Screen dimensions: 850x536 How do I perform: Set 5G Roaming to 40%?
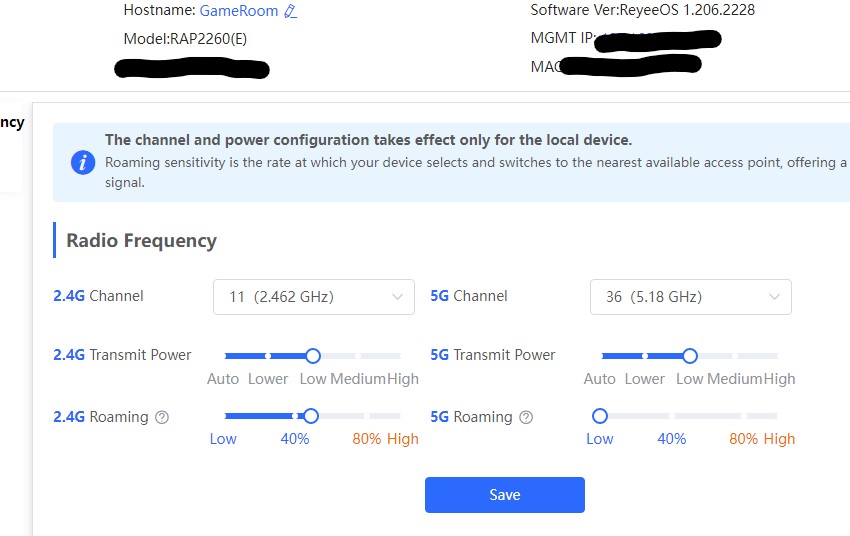click(672, 416)
